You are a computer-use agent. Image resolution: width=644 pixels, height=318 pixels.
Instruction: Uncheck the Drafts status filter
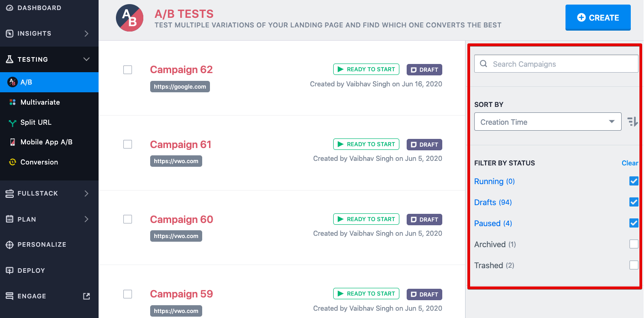634,201
